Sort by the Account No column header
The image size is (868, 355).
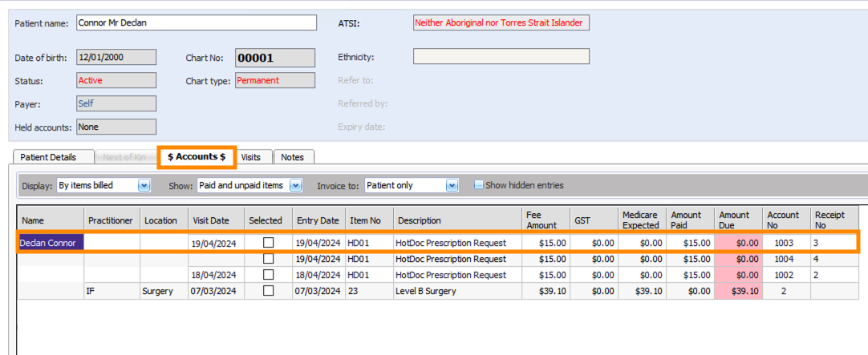pyautogui.click(x=786, y=220)
